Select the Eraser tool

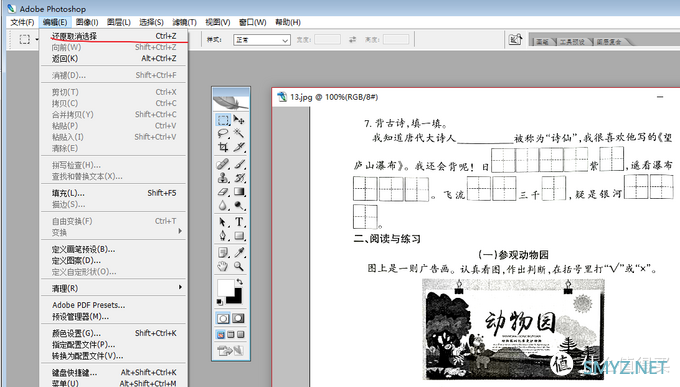coord(223,192)
